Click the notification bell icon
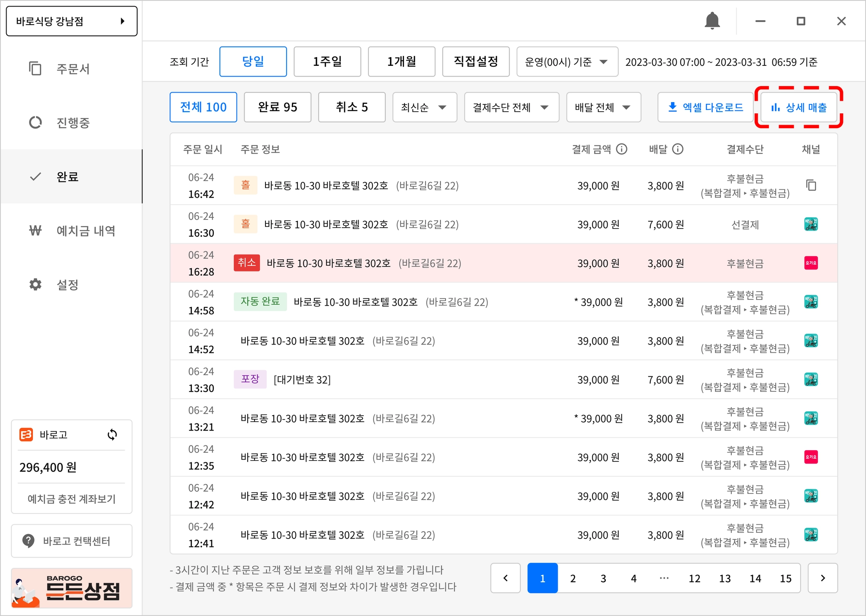 click(712, 21)
